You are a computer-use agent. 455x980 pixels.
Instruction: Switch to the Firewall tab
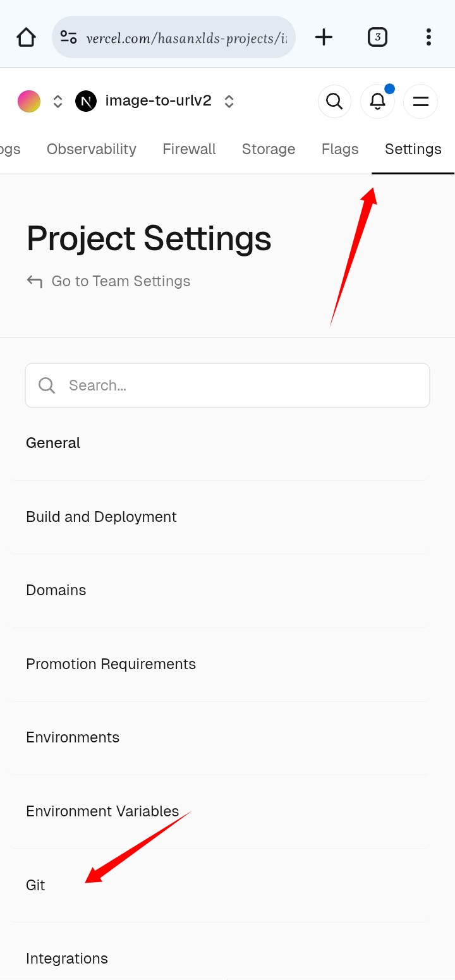click(189, 149)
